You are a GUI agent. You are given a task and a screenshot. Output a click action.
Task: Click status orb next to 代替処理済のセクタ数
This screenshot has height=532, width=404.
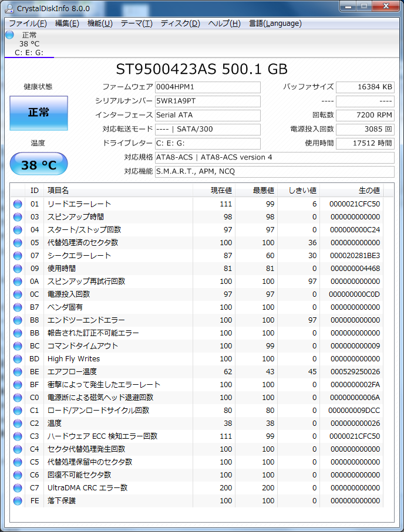pyautogui.click(x=18, y=243)
